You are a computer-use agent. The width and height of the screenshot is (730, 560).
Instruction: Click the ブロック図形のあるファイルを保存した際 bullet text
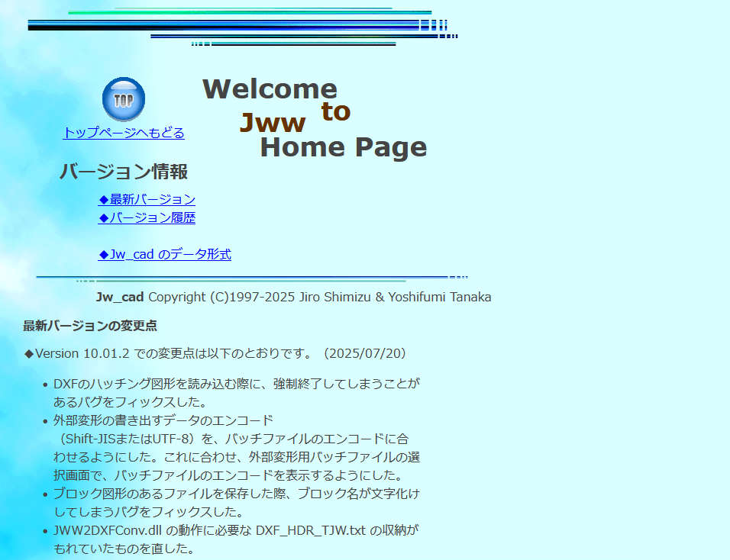tap(237, 502)
